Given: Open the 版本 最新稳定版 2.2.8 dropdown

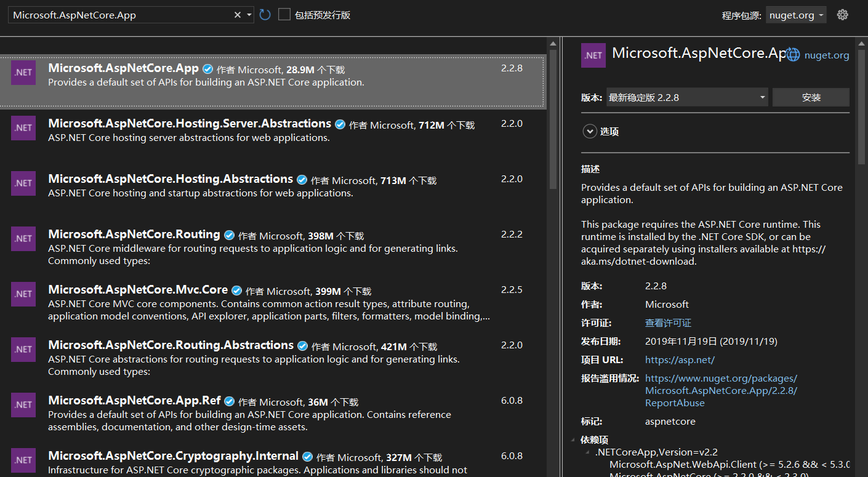Looking at the screenshot, I should pyautogui.click(x=687, y=97).
